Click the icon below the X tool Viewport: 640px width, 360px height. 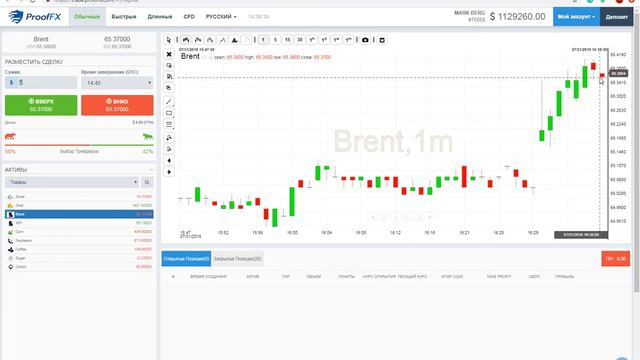click(x=169, y=65)
